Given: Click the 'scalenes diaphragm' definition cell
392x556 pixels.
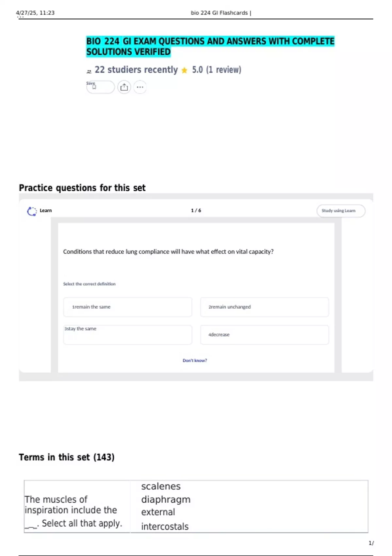Looking at the screenshot, I should [x=249, y=507].
